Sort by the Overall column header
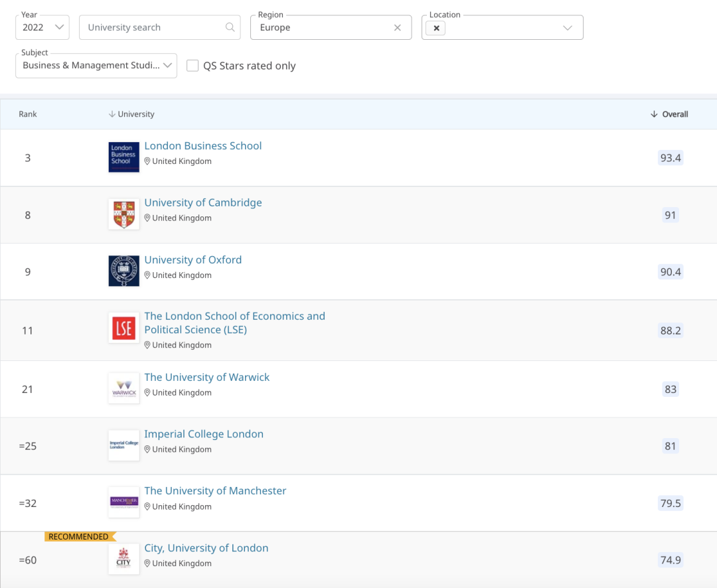717x588 pixels. pos(669,114)
